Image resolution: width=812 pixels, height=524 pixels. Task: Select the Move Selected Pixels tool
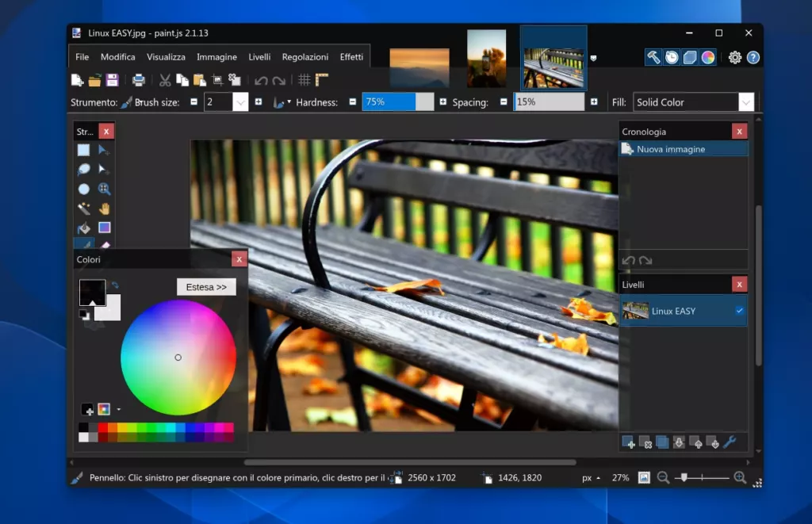(x=104, y=150)
